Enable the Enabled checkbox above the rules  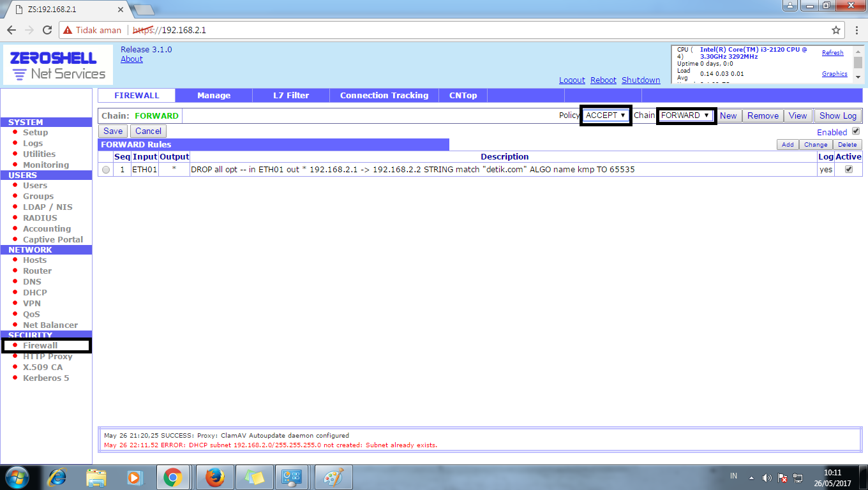tap(856, 131)
